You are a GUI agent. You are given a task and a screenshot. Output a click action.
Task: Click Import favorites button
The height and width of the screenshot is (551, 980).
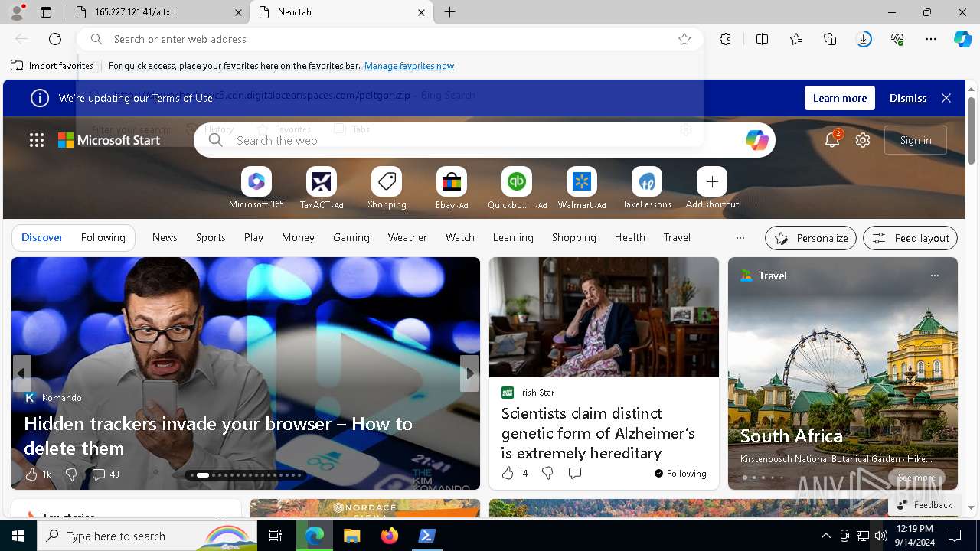pyautogui.click(x=52, y=66)
